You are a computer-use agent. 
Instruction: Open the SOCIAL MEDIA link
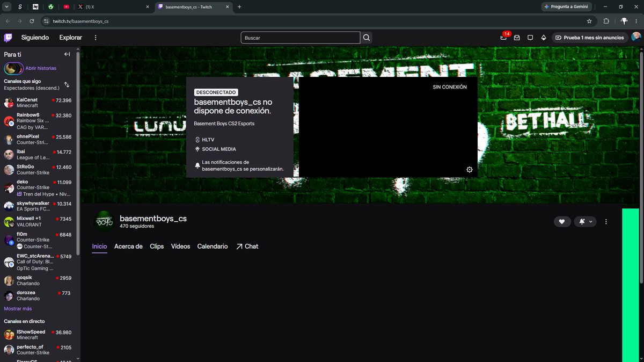point(215,149)
